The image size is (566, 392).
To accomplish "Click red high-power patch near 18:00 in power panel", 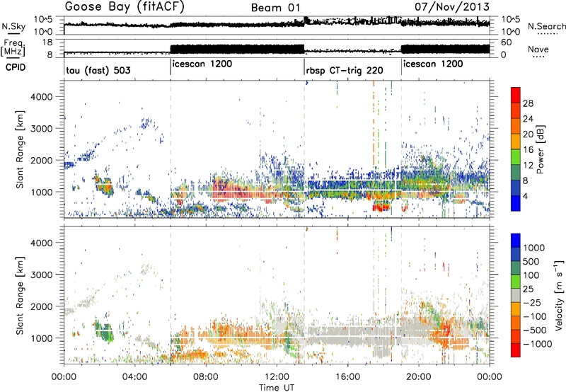I will (381, 207).
